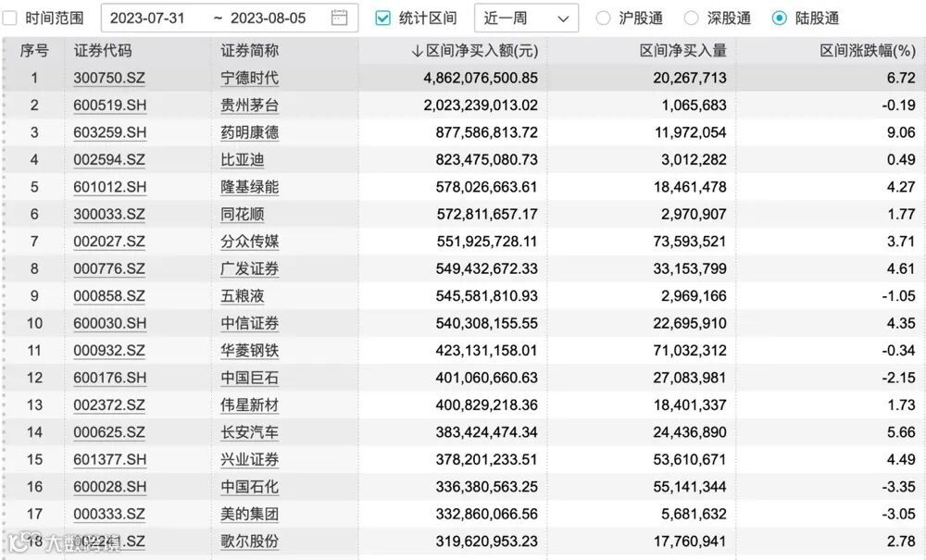
Task: Select the net buy value 319,620,953.23
Action: 487,541
